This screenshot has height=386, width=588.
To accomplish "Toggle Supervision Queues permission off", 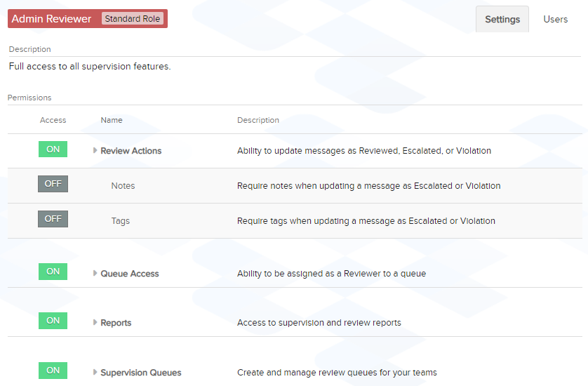I will [x=53, y=371].
